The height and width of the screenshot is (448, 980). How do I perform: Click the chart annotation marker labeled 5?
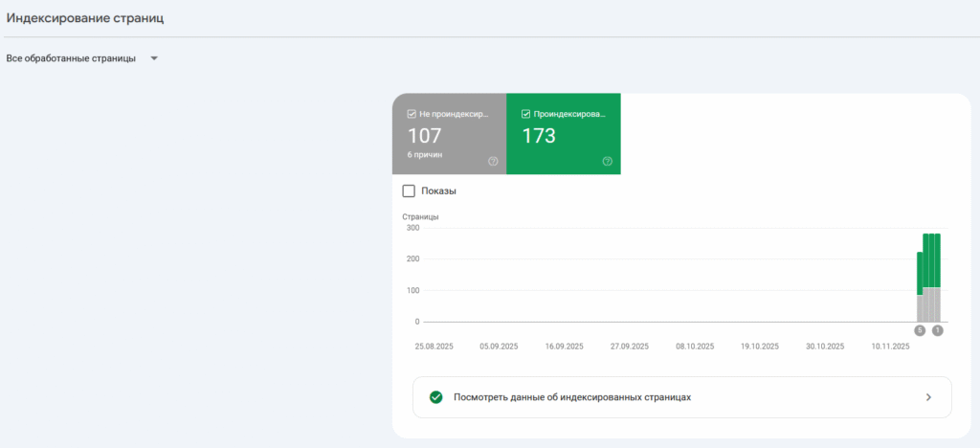920,330
